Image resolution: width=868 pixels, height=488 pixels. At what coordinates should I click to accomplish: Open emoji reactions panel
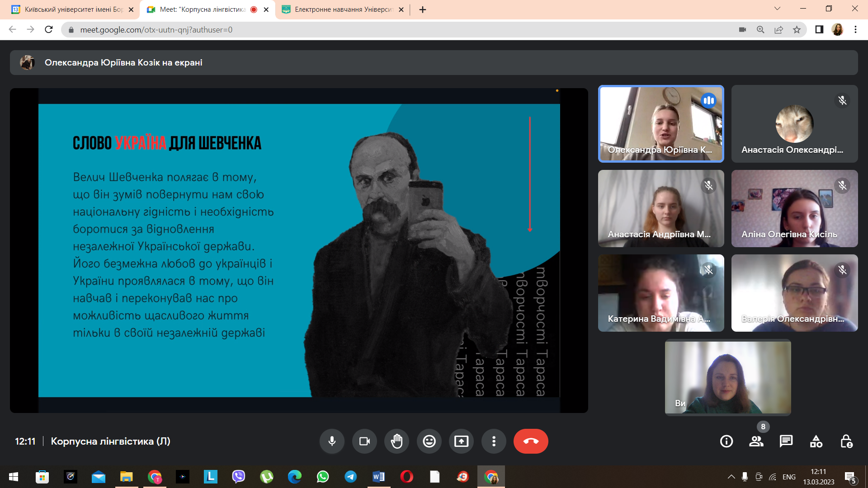coord(429,441)
